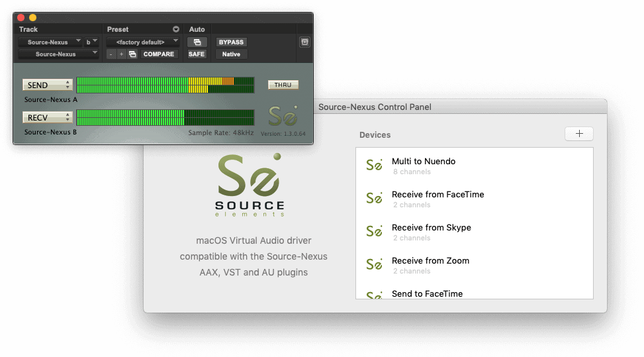The width and height of the screenshot is (644, 357).
Task: Toggle the COMPARE button
Action: tap(159, 54)
